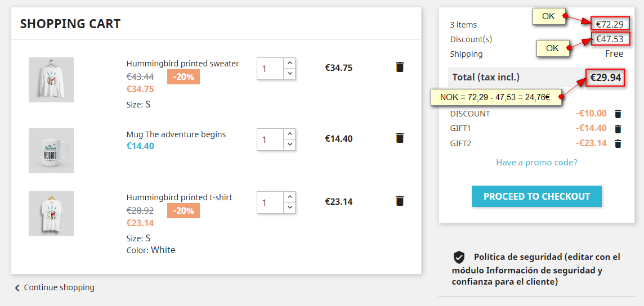Increase mug quantity with up arrow

[x=289, y=134]
